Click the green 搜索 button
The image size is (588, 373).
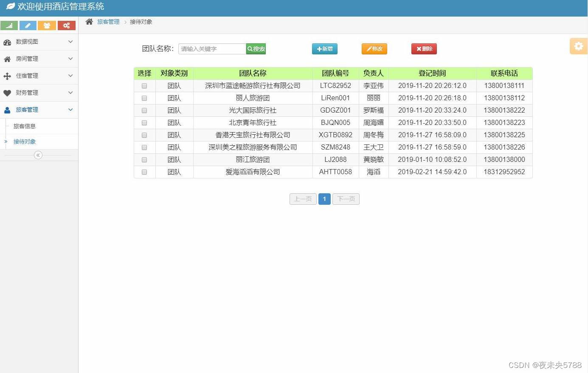click(256, 49)
